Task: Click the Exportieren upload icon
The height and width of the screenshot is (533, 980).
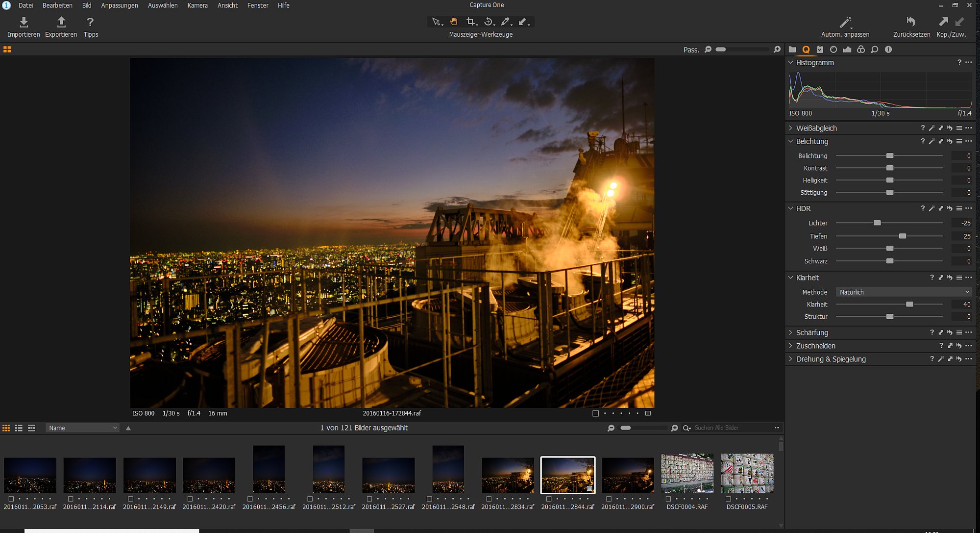Action: 61,22
